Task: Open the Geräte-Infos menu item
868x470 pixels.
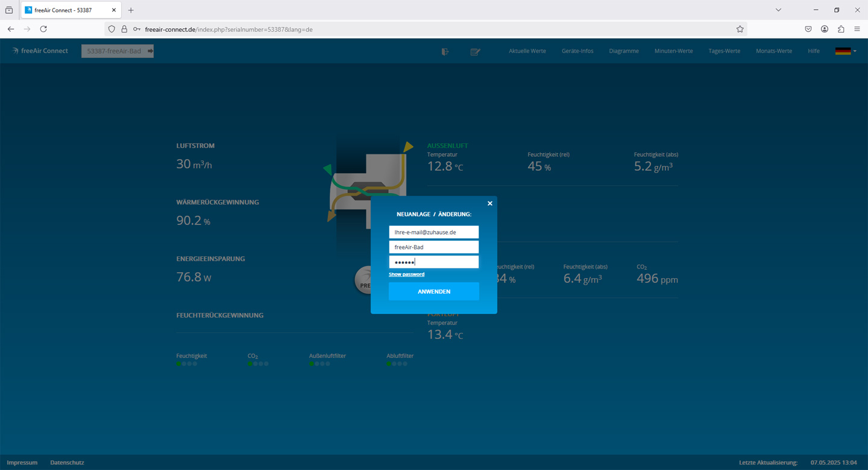Action: click(577, 51)
